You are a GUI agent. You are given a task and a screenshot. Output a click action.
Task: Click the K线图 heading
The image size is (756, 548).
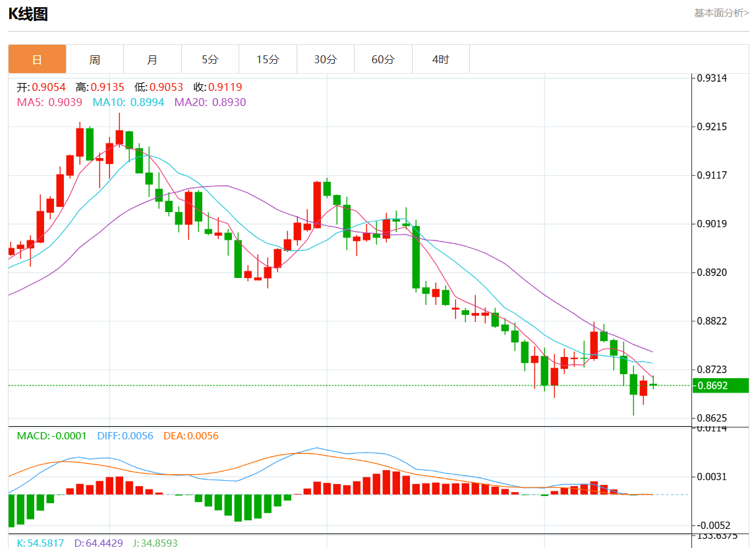point(28,14)
